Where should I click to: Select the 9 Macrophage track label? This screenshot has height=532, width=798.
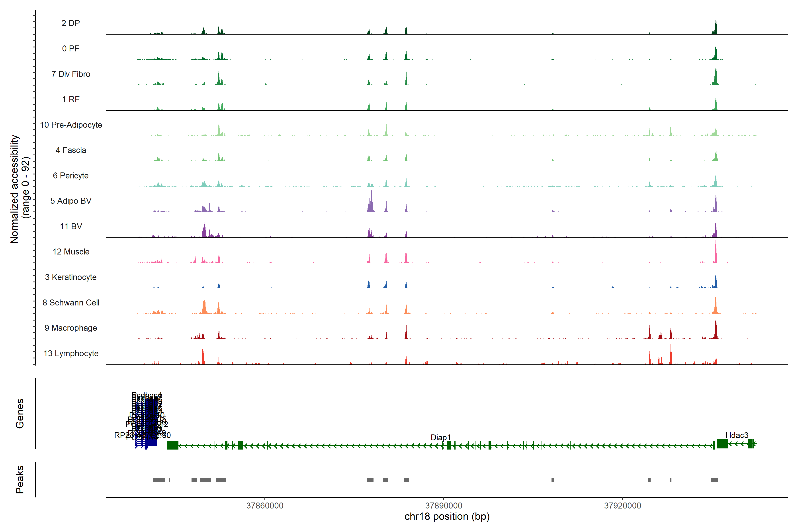(x=70, y=328)
